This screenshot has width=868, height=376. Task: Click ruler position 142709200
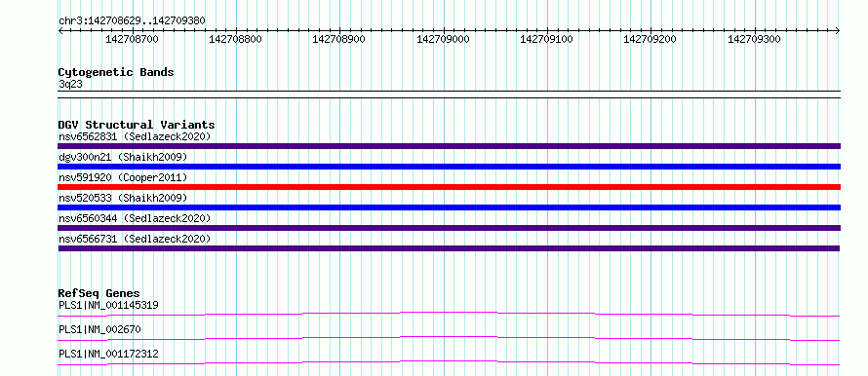[650, 39]
